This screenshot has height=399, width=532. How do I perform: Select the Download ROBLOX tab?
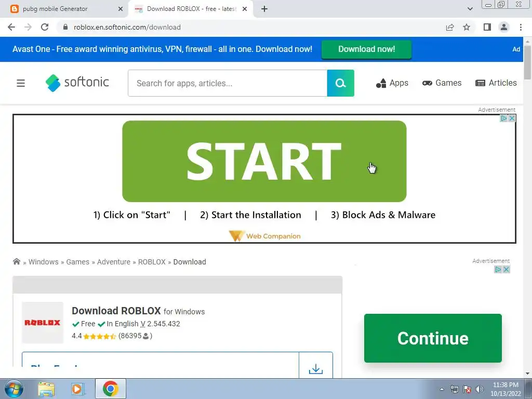point(191,9)
